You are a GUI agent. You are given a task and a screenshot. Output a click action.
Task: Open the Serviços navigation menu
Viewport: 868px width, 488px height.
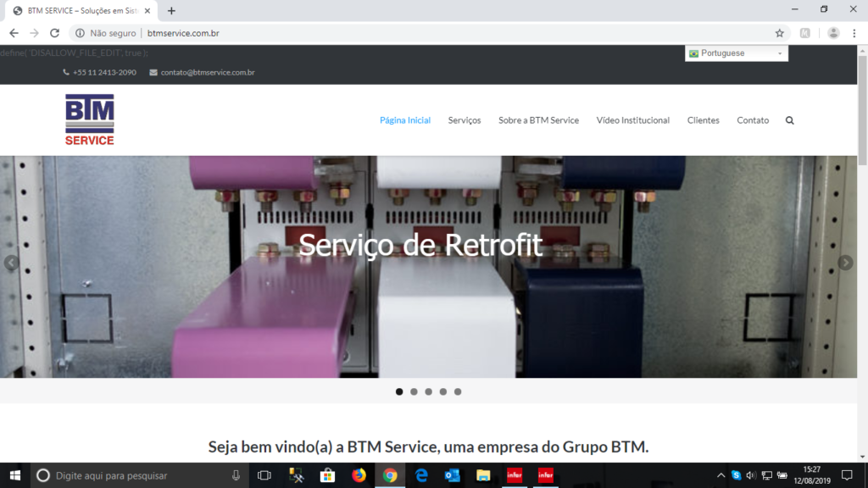464,120
